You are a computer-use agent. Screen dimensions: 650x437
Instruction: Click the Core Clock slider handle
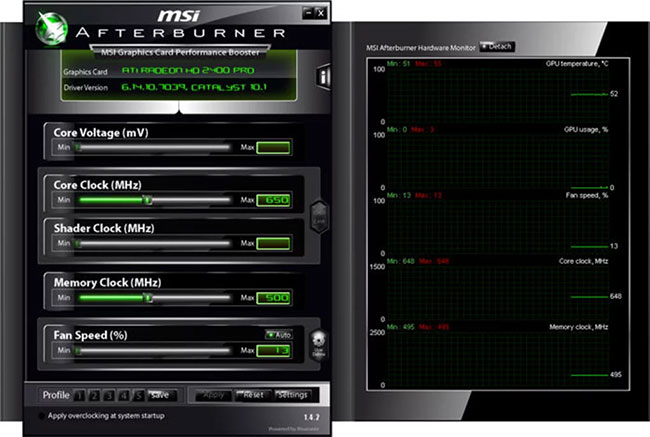tap(148, 200)
